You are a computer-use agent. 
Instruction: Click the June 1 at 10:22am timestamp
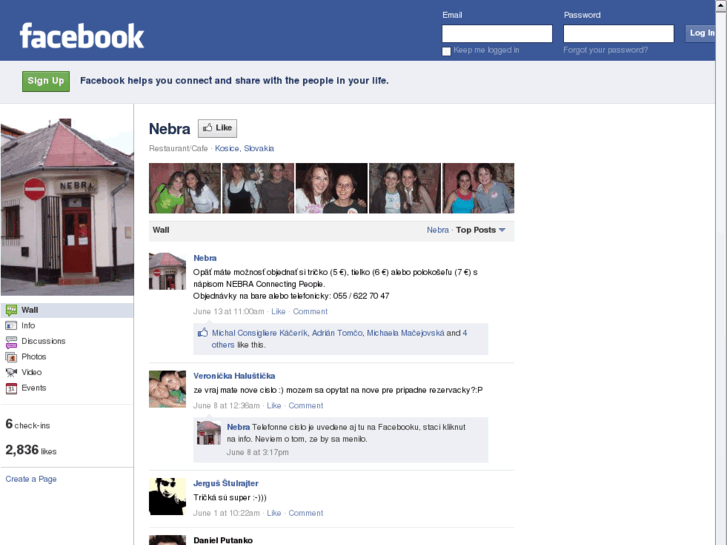pos(226,513)
